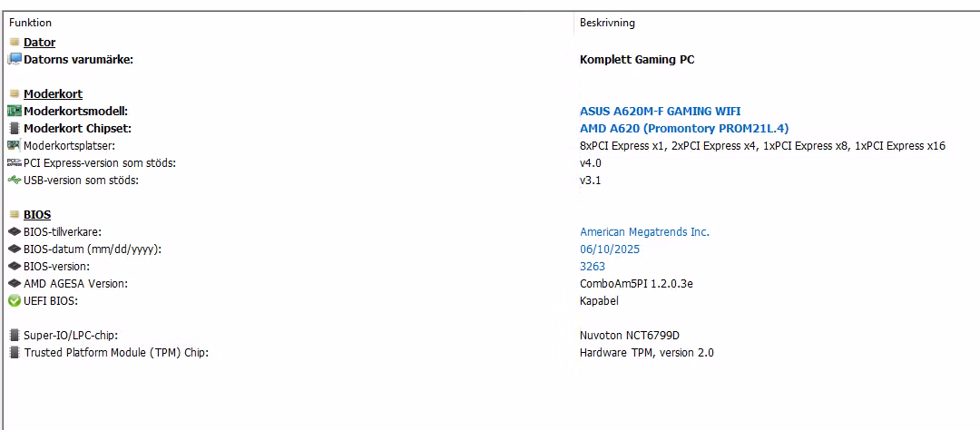Select the Moderkort section heading
Viewport: 980px width, 430px height.
point(53,94)
